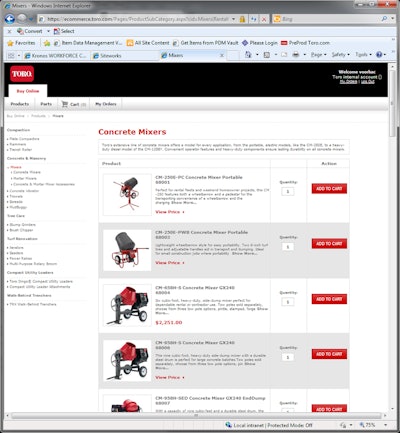This screenshot has width=400, height=433.
Task: Open TRX Walk-Behind Trenchers sidebar link
Action: 32,304
